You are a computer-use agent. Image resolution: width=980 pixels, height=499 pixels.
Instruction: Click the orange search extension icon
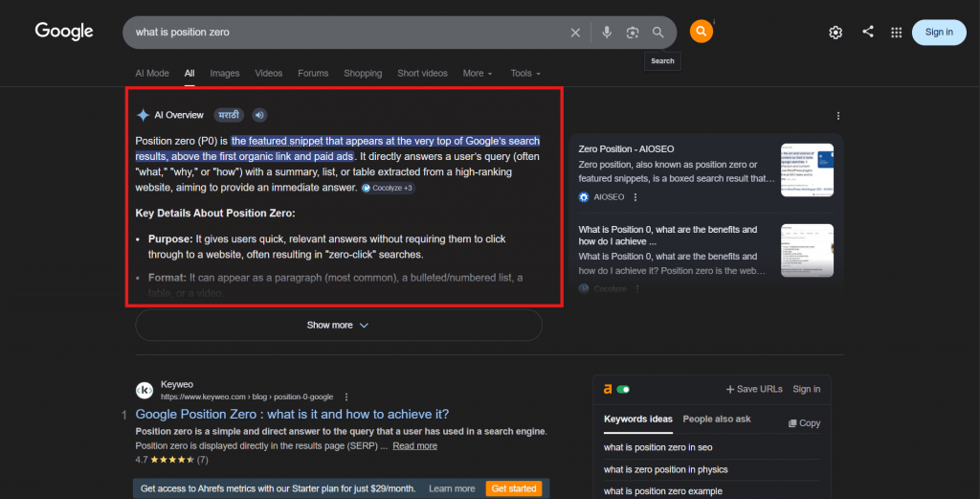[702, 32]
